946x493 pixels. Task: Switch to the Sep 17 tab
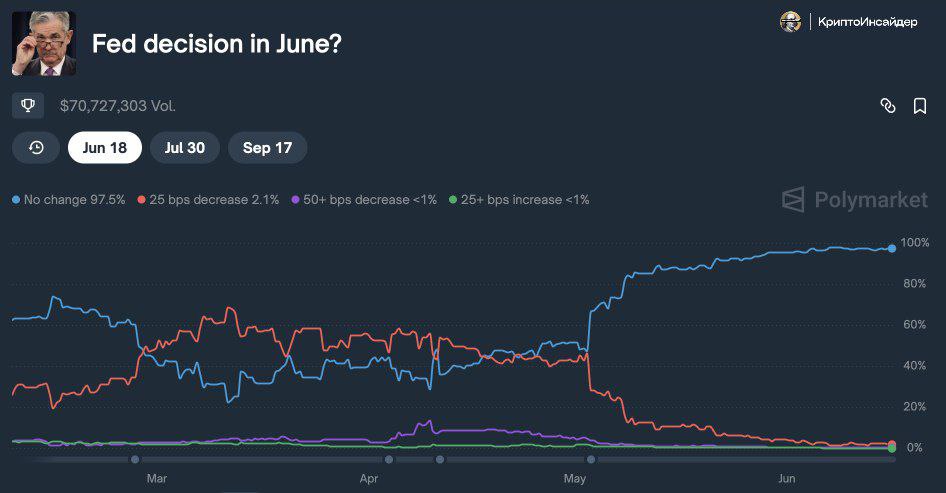coord(267,148)
